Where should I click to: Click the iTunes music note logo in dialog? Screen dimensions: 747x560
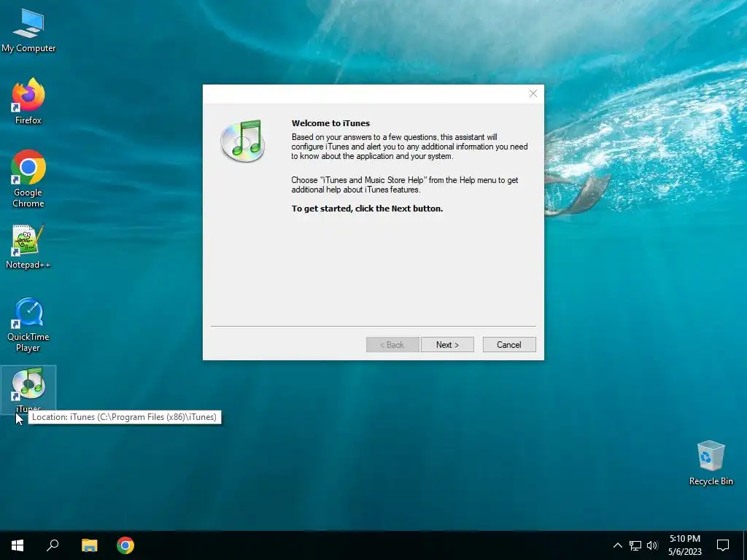(242, 141)
